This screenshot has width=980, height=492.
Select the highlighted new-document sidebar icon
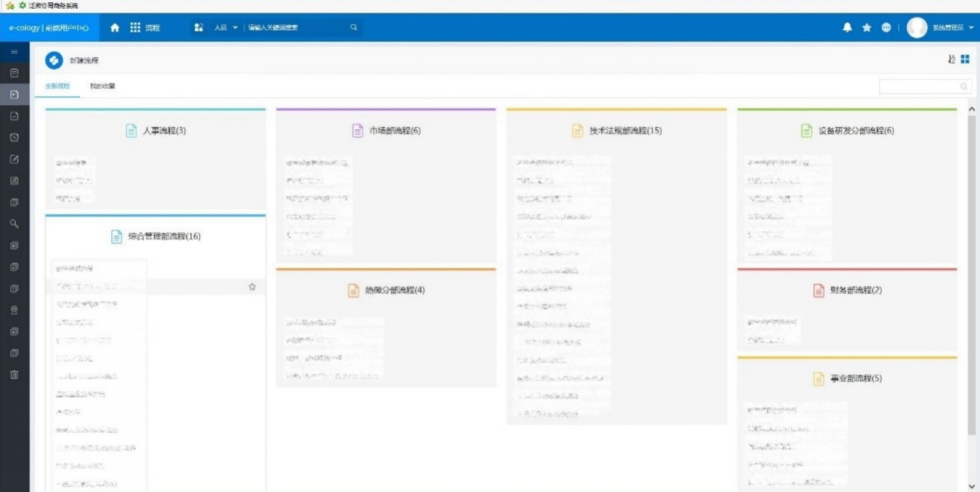[x=14, y=95]
